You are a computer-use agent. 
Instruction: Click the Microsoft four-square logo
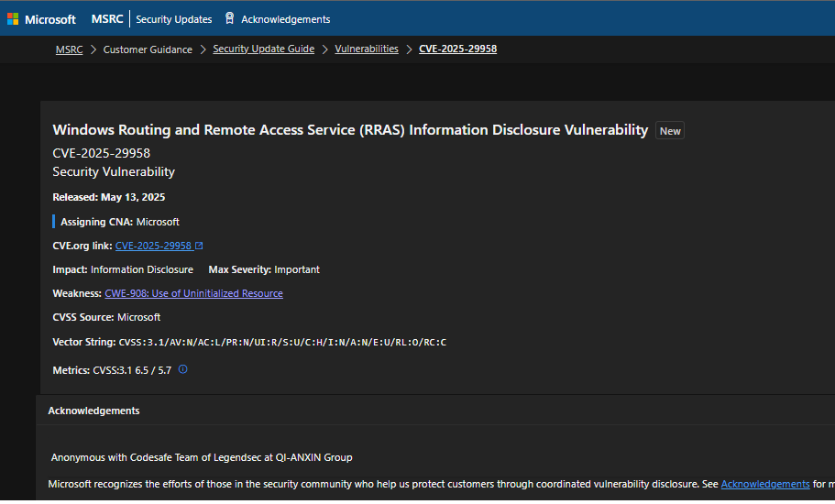(13, 18)
